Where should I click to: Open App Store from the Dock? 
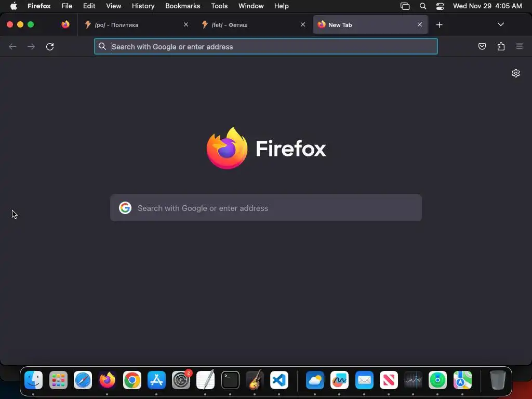[156, 380]
